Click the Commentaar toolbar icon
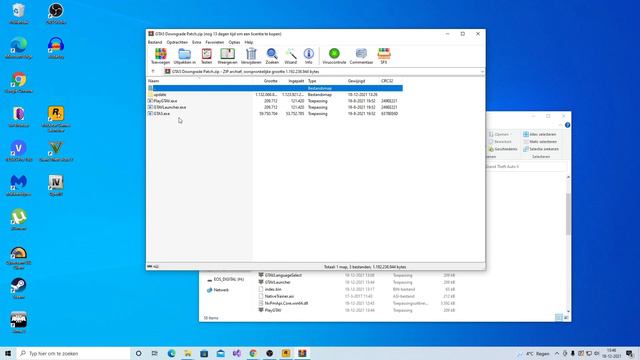This screenshot has height=360, width=640. [x=361, y=56]
